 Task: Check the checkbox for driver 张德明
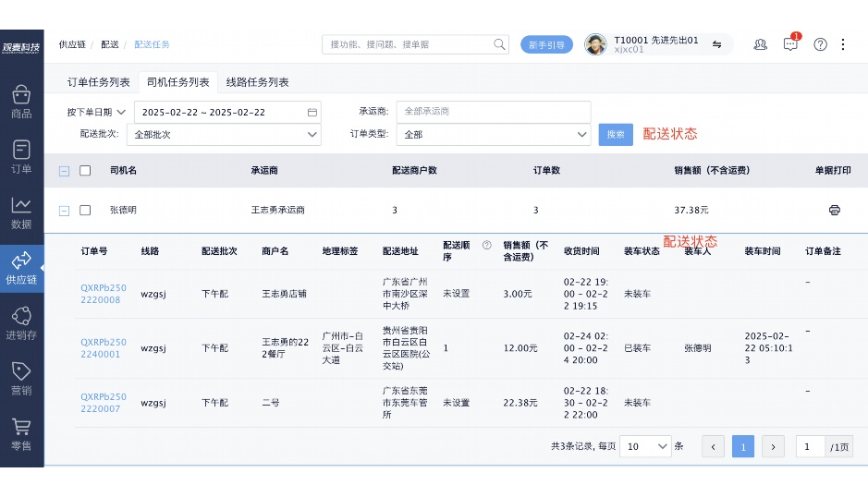click(x=85, y=211)
